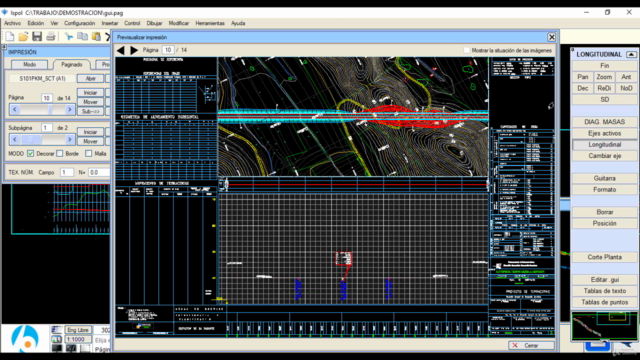Open a file with the folder toolbar icon
640x360 pixels.
[x=23, y=37]
